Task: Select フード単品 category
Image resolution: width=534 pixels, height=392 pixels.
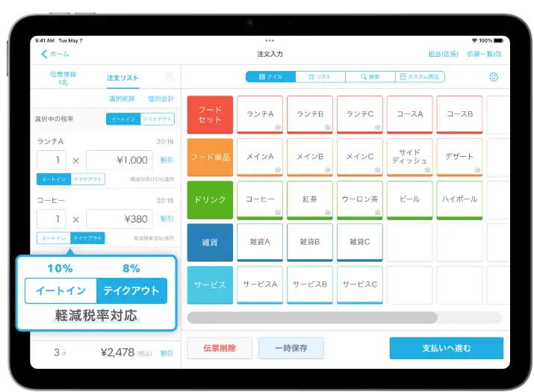Action: coord(210,158)
